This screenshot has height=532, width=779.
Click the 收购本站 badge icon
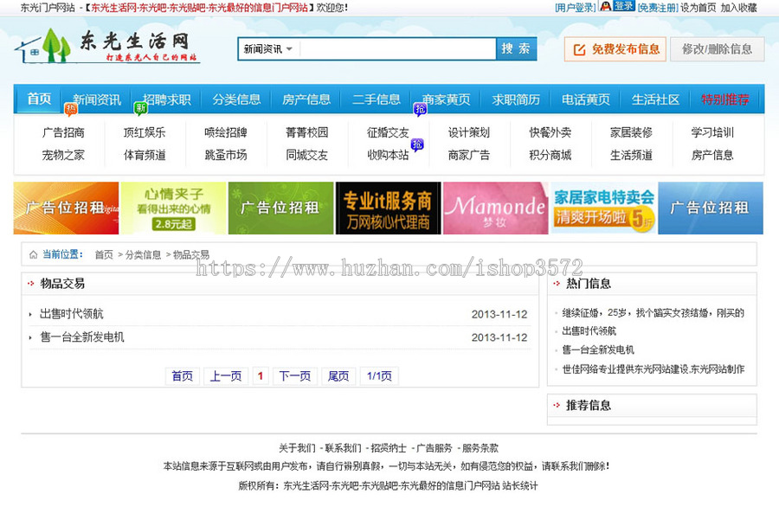[418, 142]
